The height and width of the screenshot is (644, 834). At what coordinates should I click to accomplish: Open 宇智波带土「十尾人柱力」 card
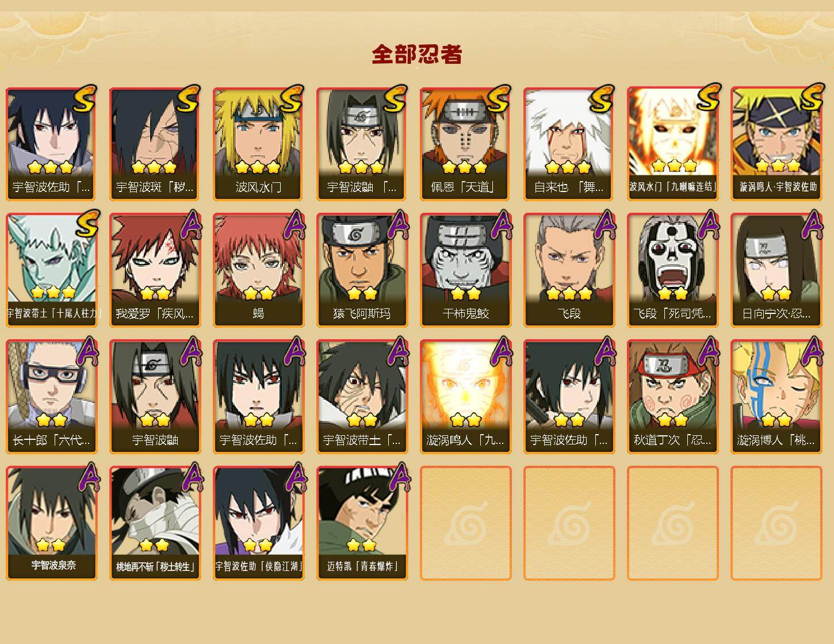click(x=51, y=270)
